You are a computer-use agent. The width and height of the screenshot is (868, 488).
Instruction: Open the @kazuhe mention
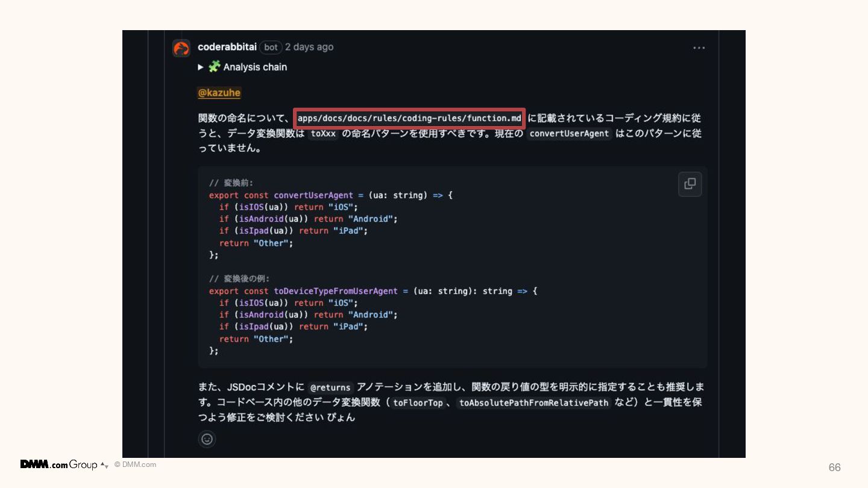[x=219, y=93]
